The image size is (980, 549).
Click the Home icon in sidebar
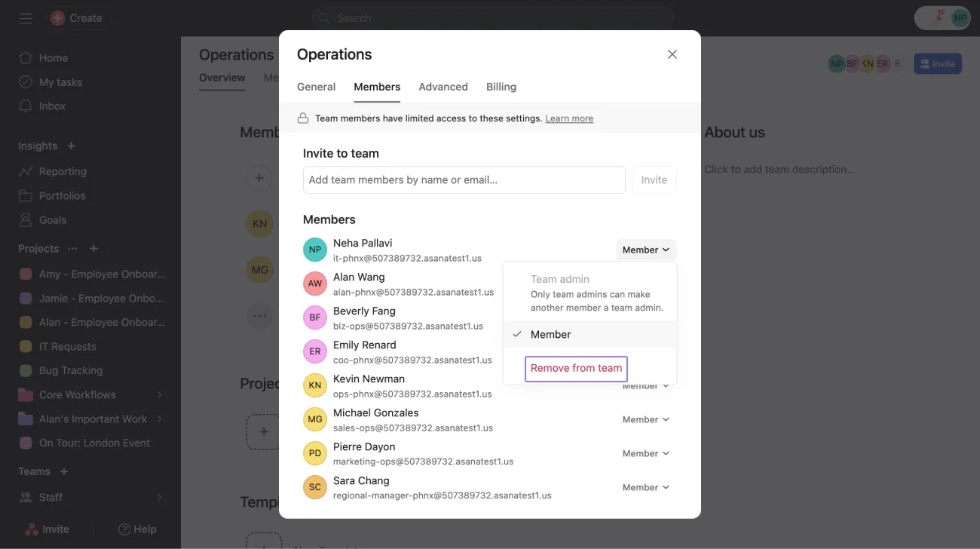pyautogui.click(x=26, y=58)
